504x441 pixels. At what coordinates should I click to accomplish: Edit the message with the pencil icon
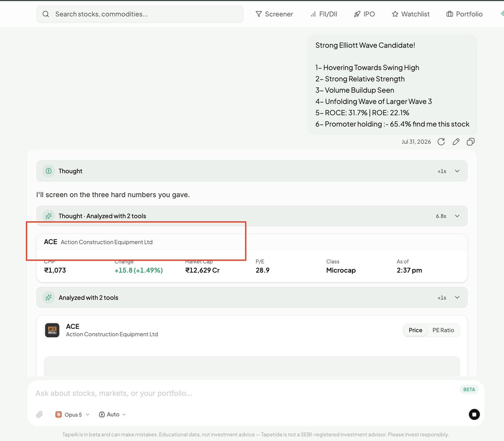tap(456, 142)
